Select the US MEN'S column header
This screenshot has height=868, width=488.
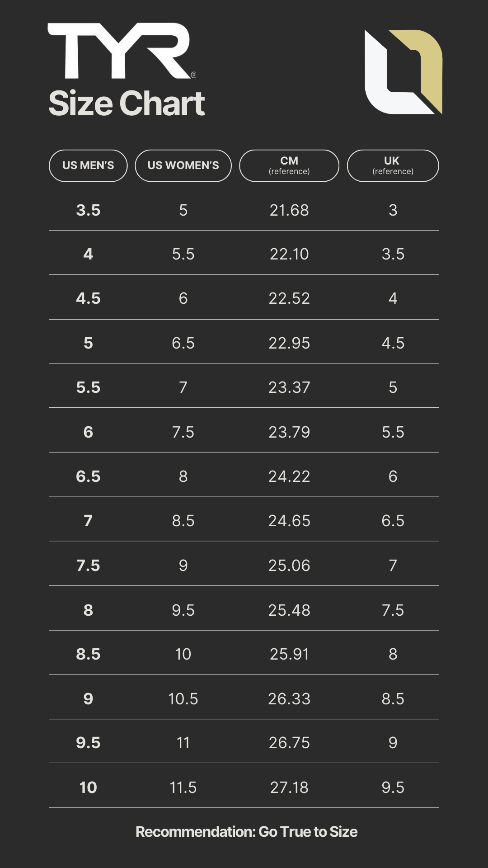coord(88,165)
